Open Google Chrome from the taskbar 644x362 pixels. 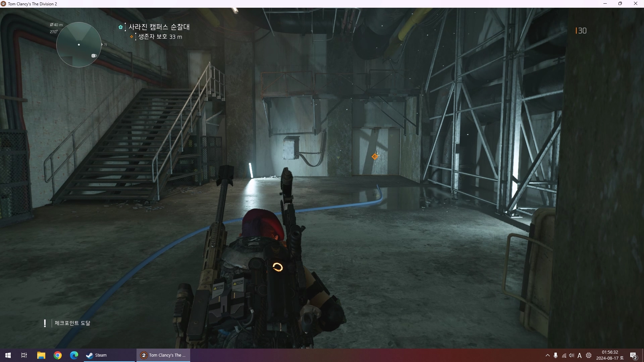coord(58,355)
